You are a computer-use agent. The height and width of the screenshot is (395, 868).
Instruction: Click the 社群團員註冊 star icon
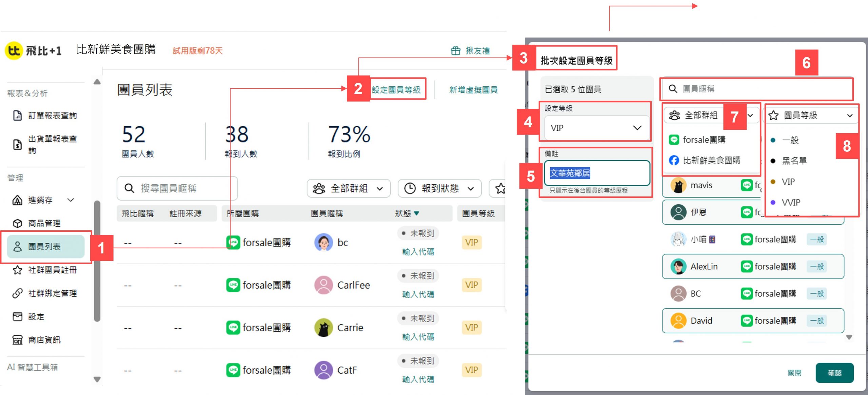pyautogui.click(x=17, y=270)
